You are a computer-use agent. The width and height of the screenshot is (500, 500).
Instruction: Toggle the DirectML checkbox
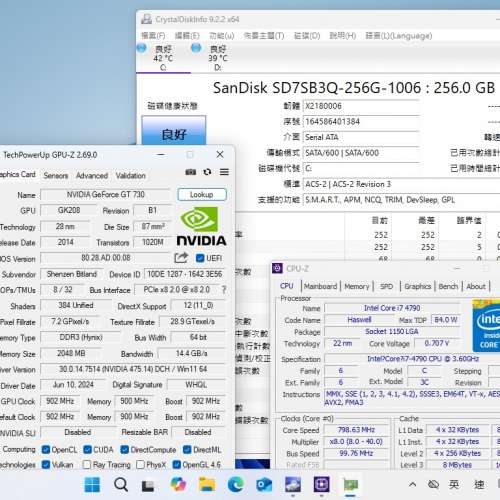pos(187,450)
